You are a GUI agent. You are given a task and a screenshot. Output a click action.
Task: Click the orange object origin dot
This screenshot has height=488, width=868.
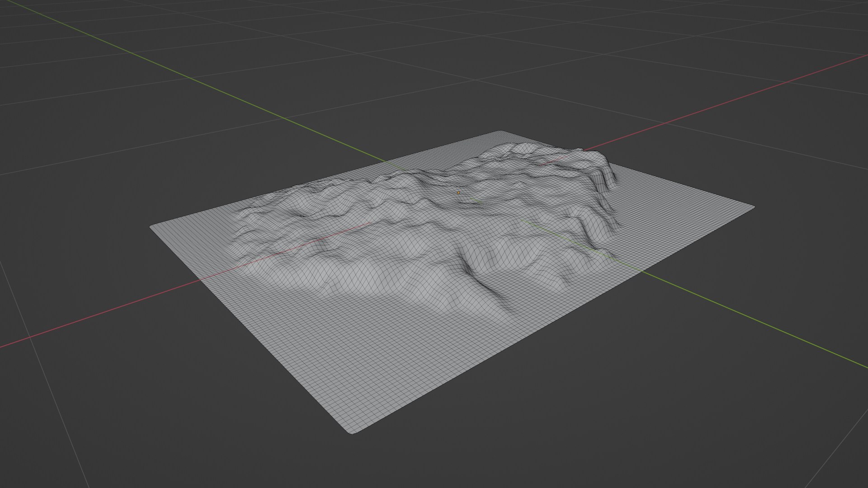(x=458, y=192)
